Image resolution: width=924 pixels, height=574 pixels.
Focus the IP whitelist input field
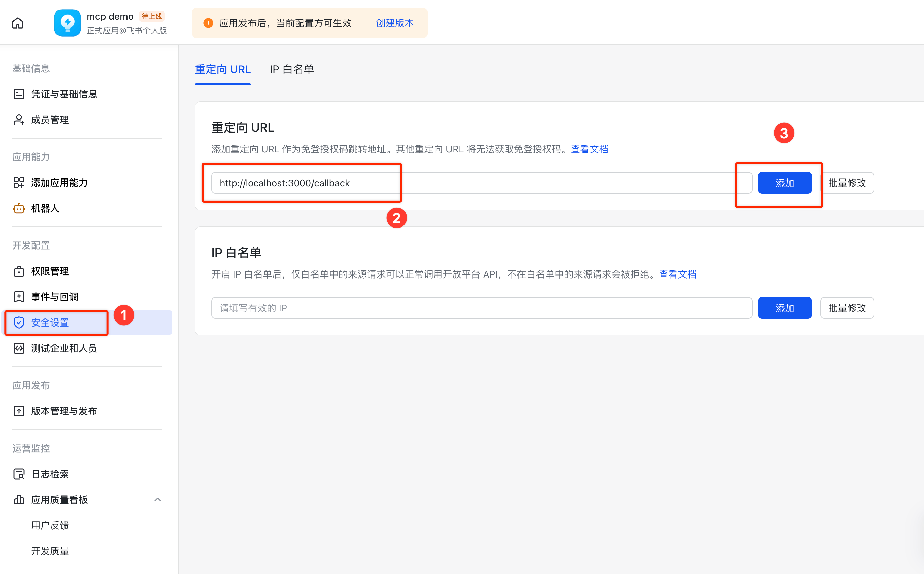click(481, 308)
